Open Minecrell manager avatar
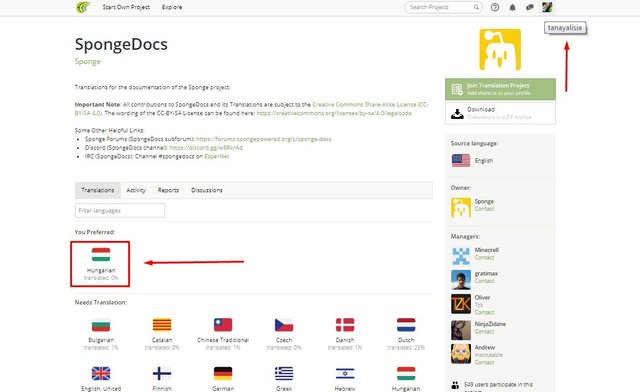Image resolution: width=640 pixels, height=392 pixels. [461, 256]
